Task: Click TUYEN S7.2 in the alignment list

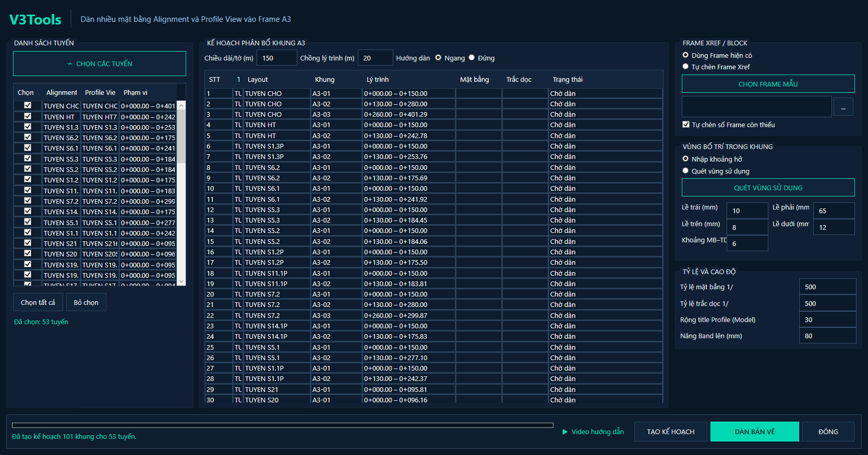Action: click(x=61, y=201)
